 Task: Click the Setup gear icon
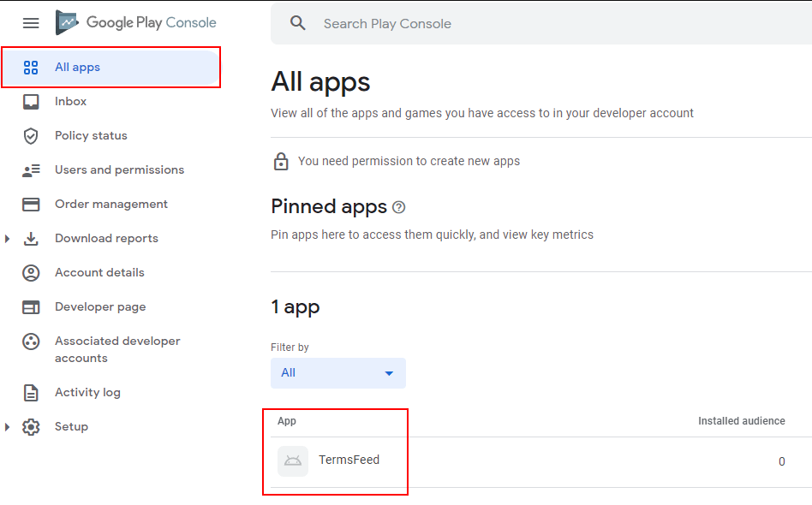[31, 427]
